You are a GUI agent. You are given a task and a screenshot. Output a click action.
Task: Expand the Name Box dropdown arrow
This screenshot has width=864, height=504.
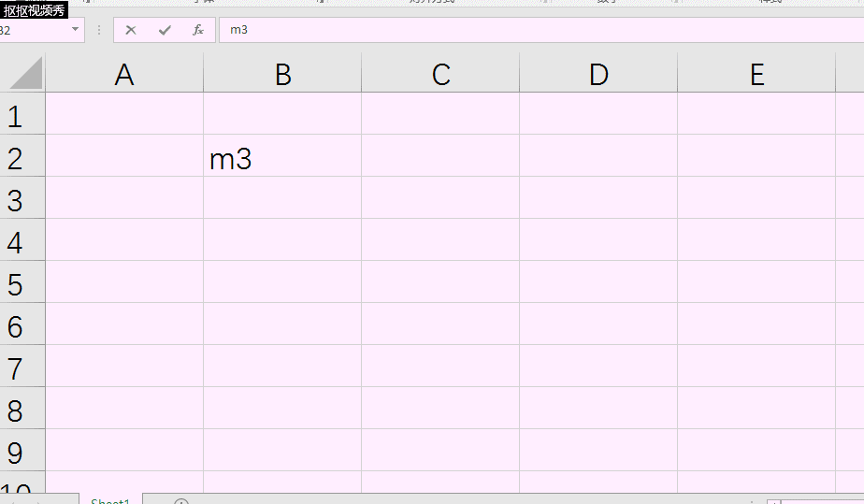tap(76, 29)
